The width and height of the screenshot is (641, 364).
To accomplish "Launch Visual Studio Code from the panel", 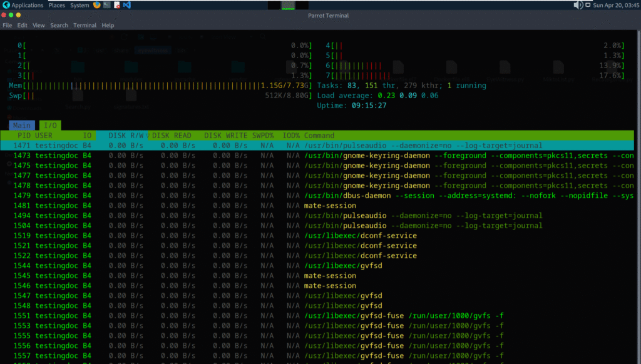I will point(128,4).
